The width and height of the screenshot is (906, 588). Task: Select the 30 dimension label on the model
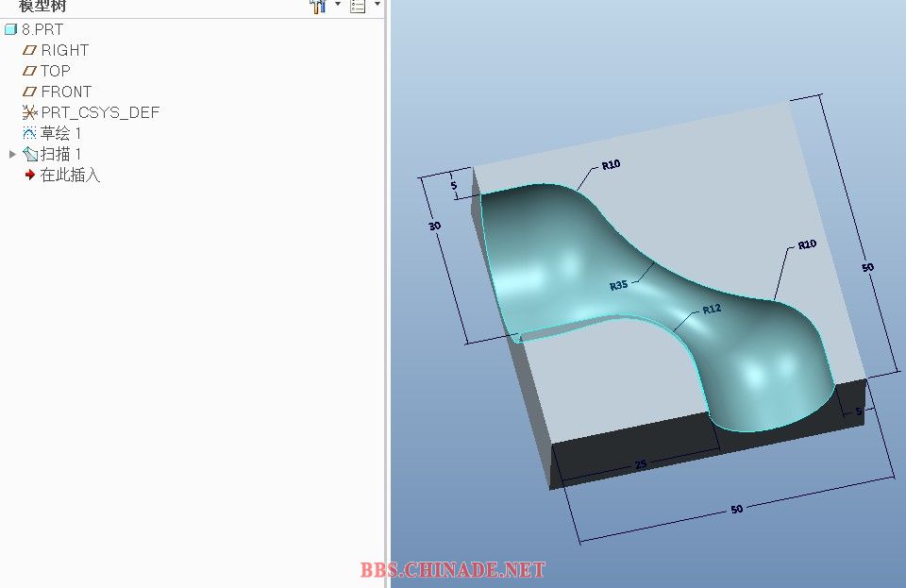435,226
